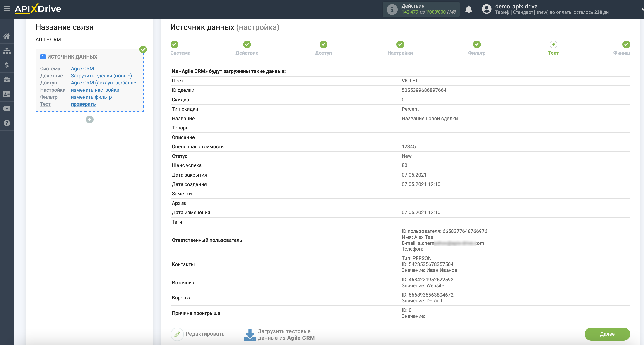
Task: Open the video tutorials icon in sidebar
Action: 7,108
